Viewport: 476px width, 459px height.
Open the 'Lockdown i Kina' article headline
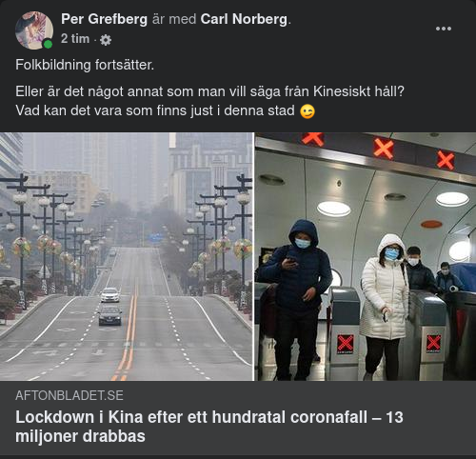point(209,427)
